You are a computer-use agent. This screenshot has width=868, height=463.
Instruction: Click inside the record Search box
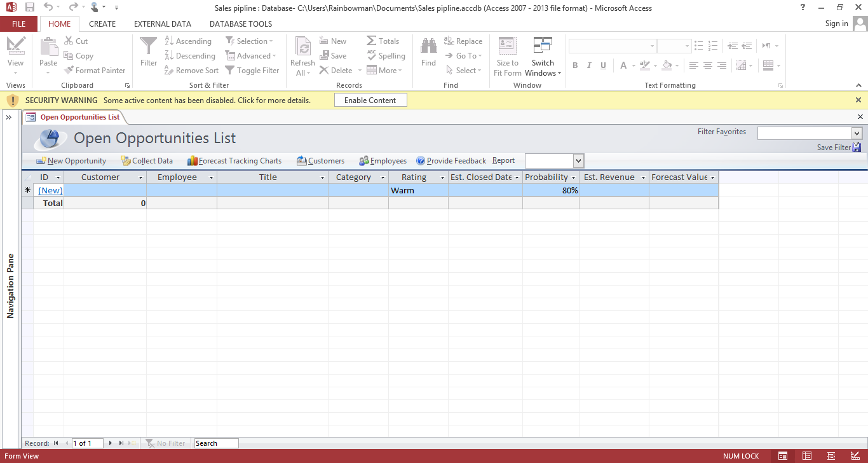pyautogui.click(x=216, y=443)
